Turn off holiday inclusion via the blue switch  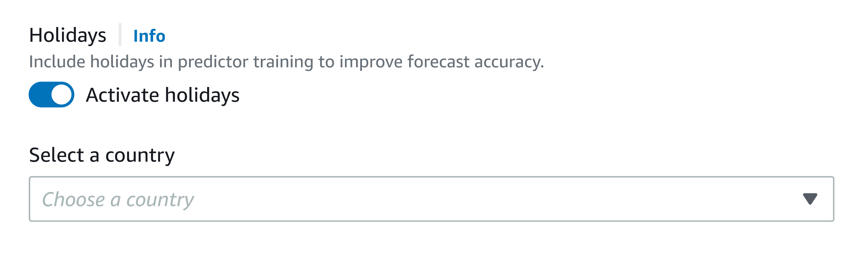pos(51,94)
